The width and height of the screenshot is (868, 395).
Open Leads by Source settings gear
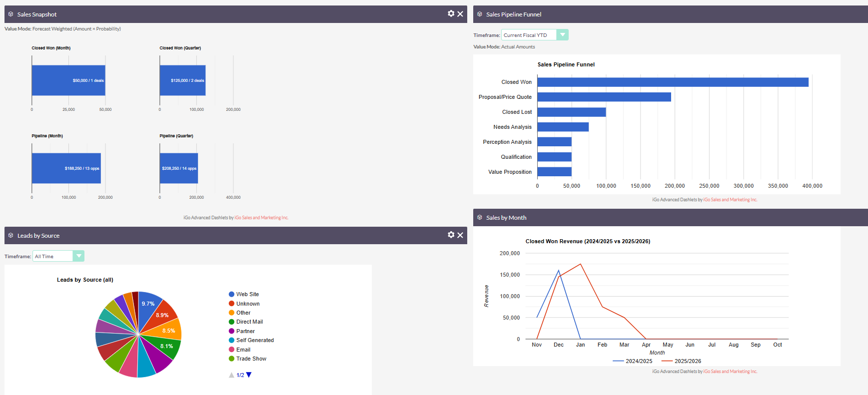coord(451,235)
